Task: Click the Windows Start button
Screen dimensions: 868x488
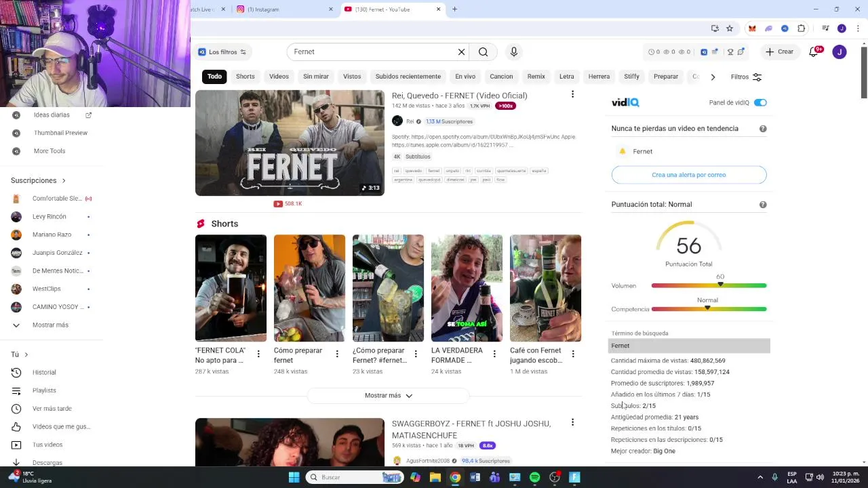Action: tap(294, 477)
